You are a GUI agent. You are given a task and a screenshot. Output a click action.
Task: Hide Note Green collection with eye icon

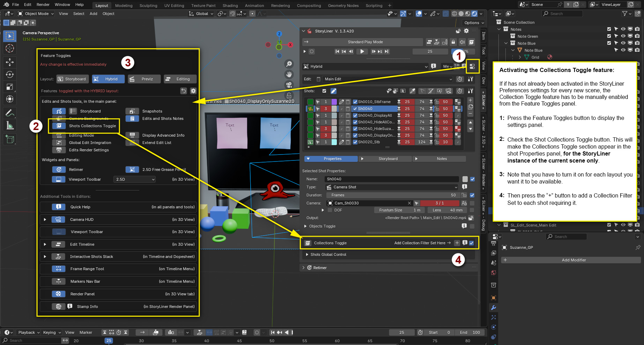click(x=623, y=36)
